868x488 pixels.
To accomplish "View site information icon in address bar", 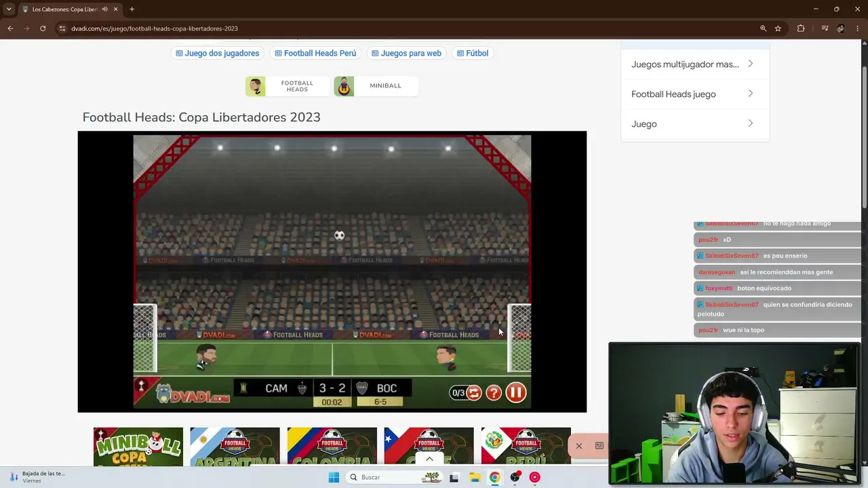I will coord(62,28).
